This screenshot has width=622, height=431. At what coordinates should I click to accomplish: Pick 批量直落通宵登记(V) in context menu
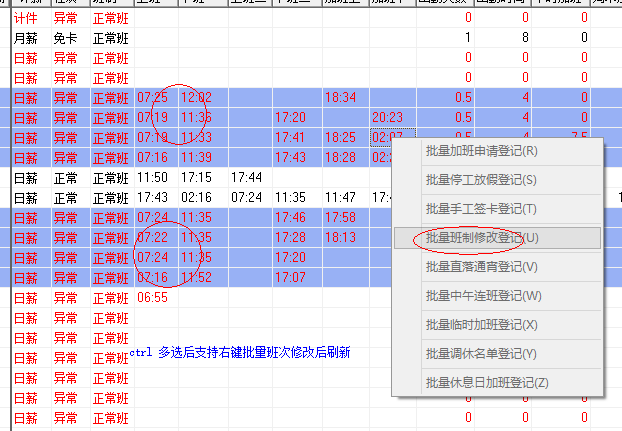pyautogui.click(x=481, y=268)
